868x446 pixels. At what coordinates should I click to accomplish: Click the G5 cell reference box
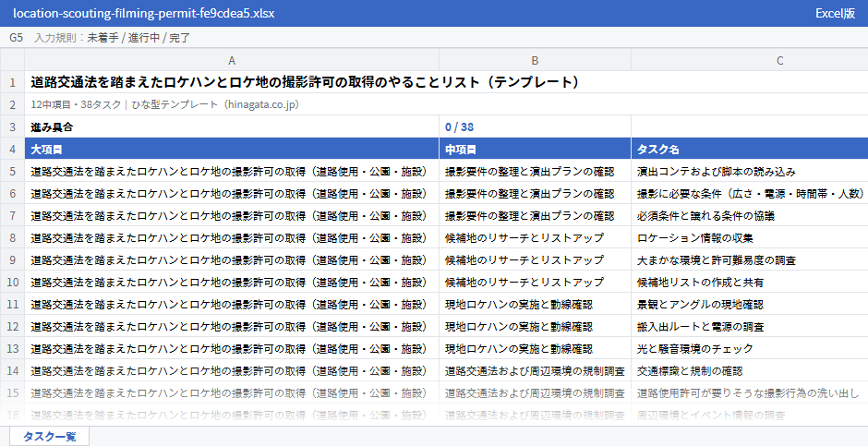click(16, 38)
